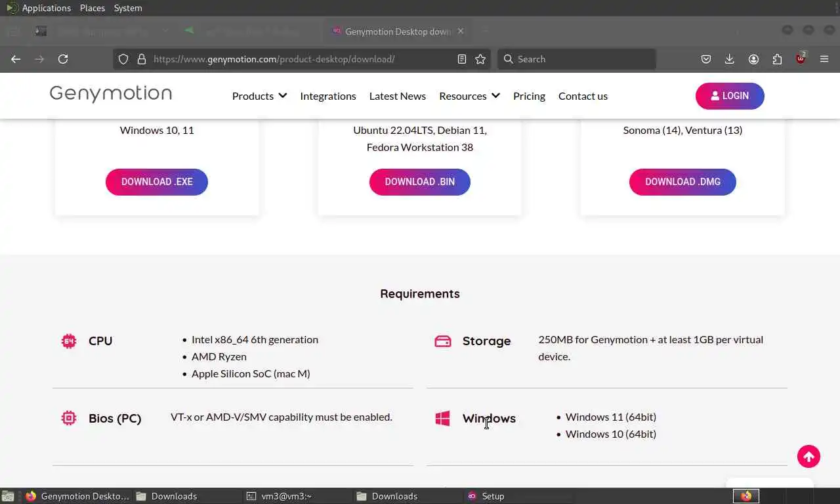
Task: Click the scroll-to-top arrow button
Action: [808, 456]
